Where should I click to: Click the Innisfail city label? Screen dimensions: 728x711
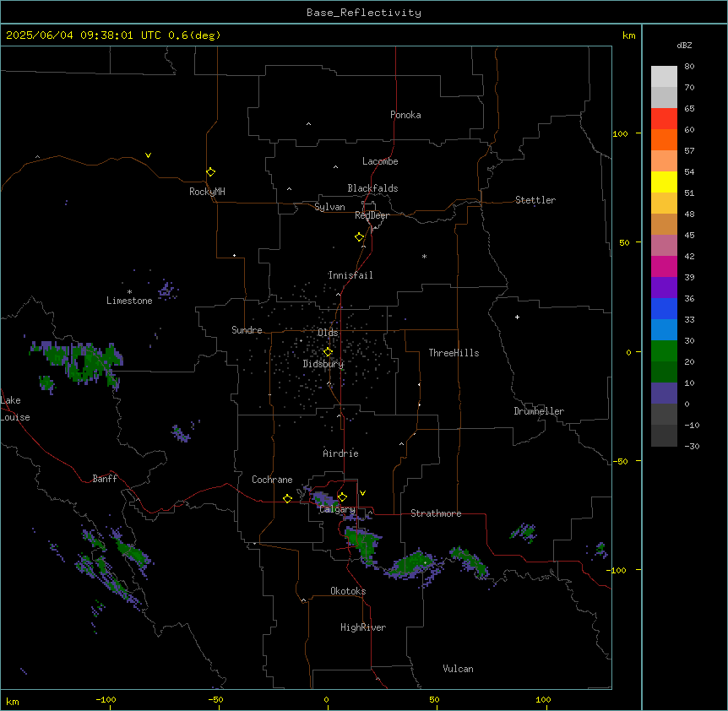point(350,275)
